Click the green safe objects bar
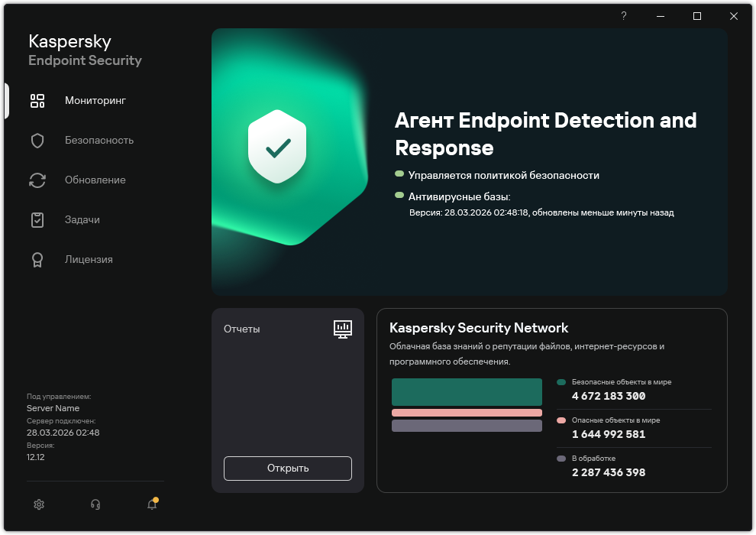 coord(467,392)
